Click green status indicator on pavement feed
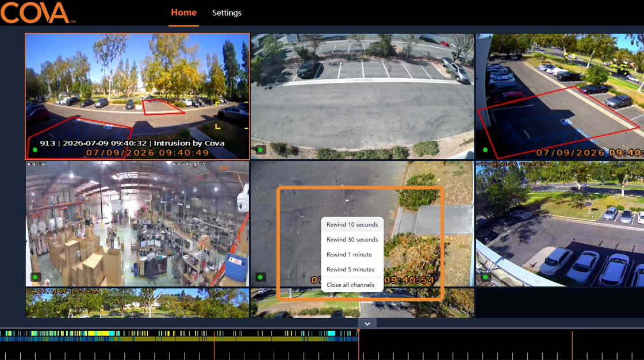 tap(260, 277)
